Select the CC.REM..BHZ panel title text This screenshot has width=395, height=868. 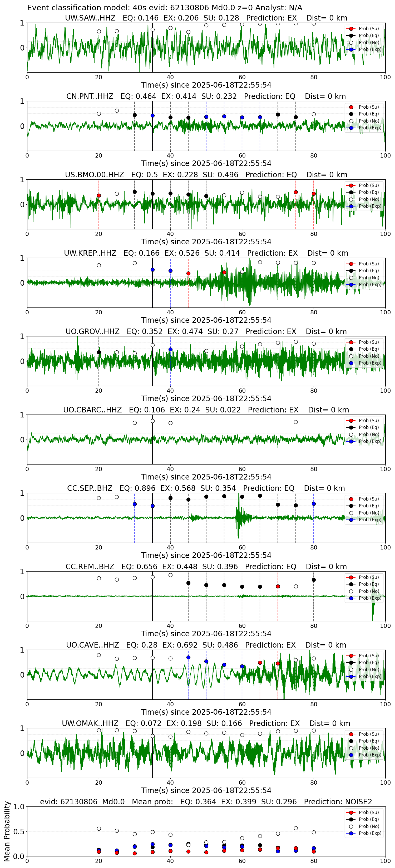click(x=206, y=566)
